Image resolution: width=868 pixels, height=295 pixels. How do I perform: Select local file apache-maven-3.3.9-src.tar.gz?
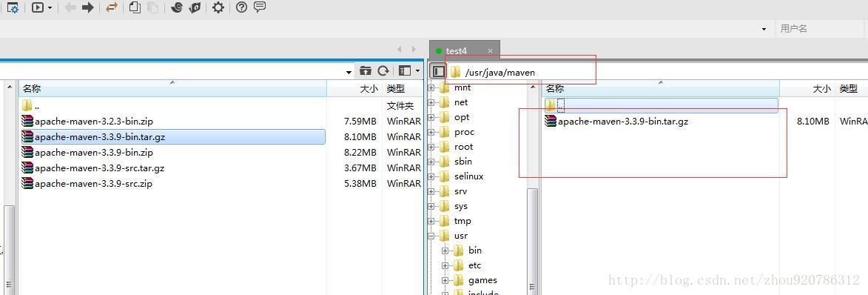[172, 168]
